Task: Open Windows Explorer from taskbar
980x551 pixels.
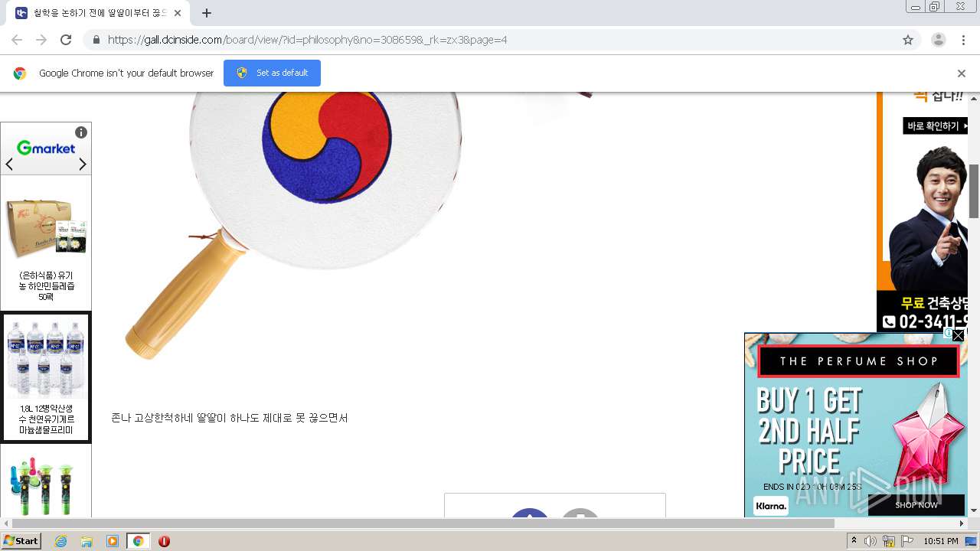Action: pyautogui.click(x=87, y=541)
